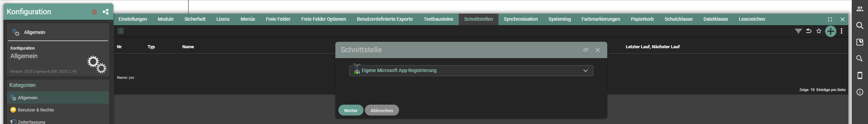
Task: Open the filter icon in the toolbar
Action: [x=798, y=31]
